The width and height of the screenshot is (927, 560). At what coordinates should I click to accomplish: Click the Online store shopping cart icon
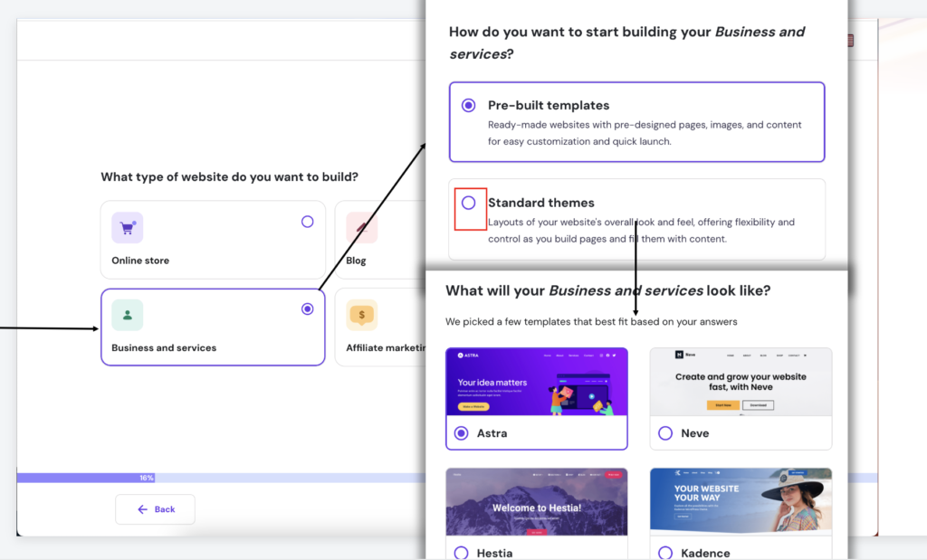(127, 227)
